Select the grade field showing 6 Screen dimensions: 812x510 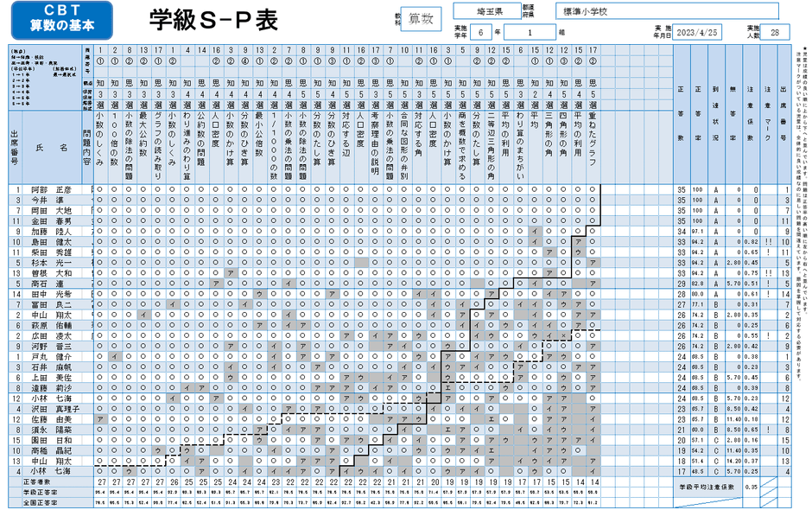484,32
